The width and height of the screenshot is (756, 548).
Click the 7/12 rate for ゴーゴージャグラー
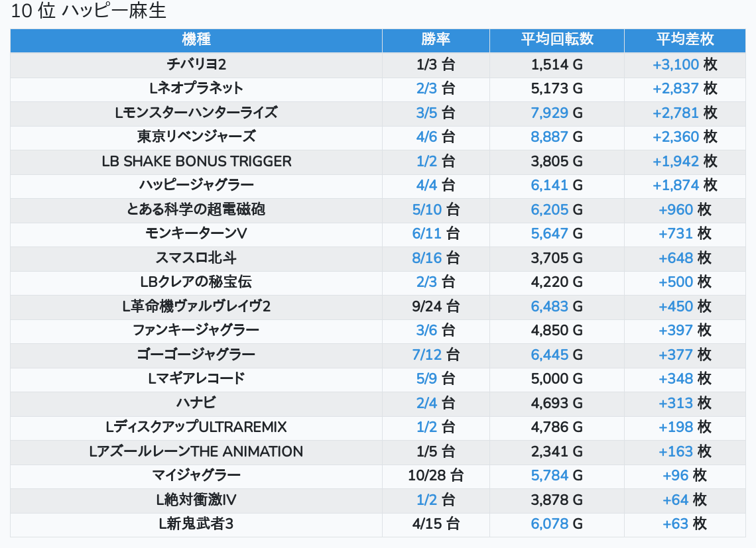click(426, 355)
